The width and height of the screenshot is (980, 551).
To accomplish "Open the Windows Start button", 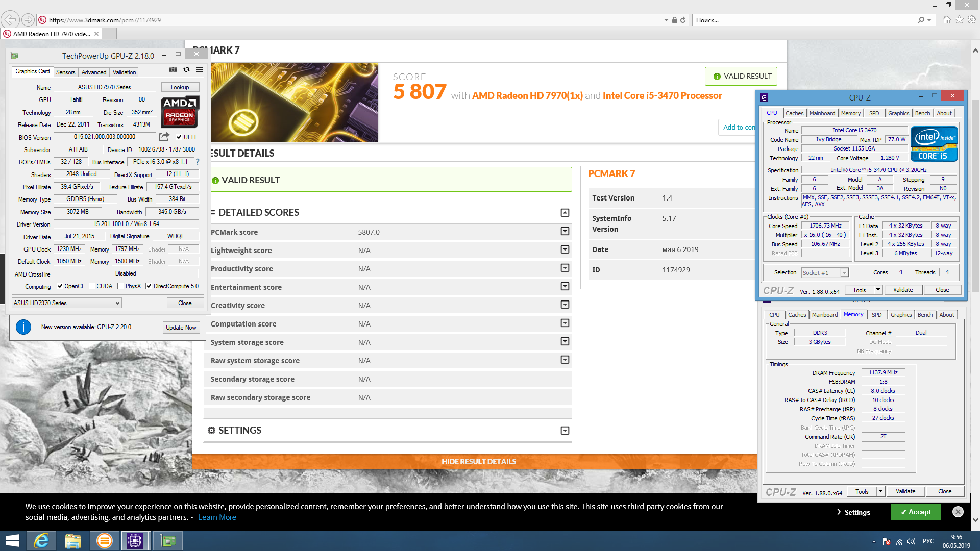I will (x=13, y=541).
